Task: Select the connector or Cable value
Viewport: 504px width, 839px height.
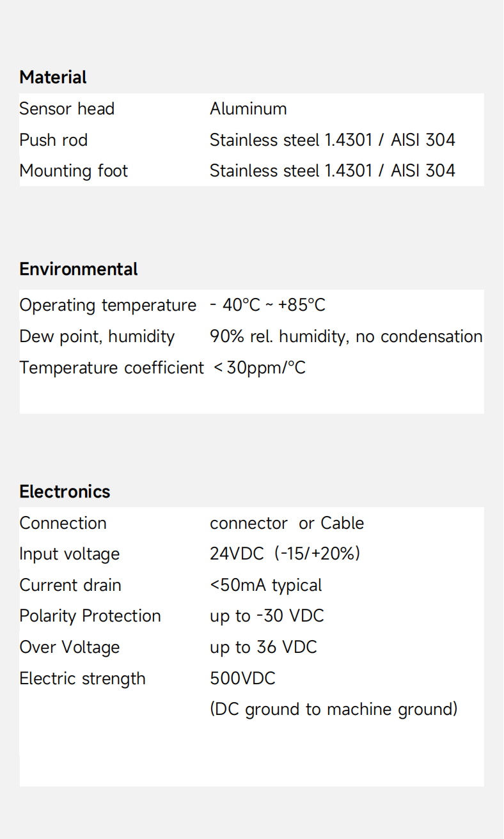Action: click(x=287, y=523)
